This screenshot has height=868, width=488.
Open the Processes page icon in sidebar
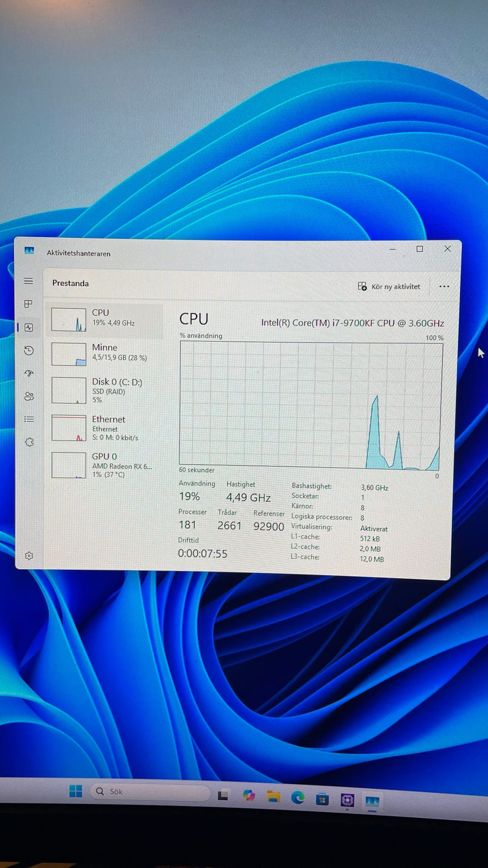28,304
